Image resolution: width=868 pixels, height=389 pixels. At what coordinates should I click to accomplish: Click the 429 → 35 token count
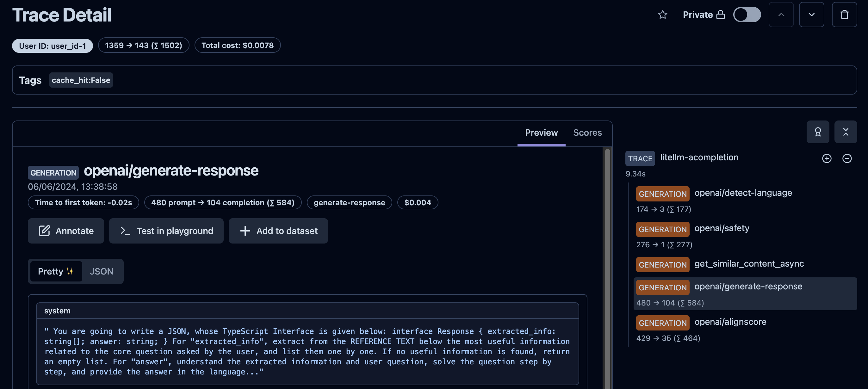[668, 338]
